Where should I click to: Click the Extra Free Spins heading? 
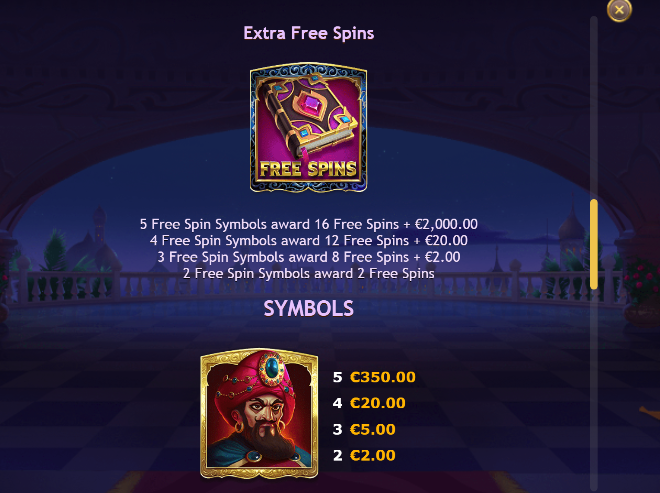(x=309, y=33)
